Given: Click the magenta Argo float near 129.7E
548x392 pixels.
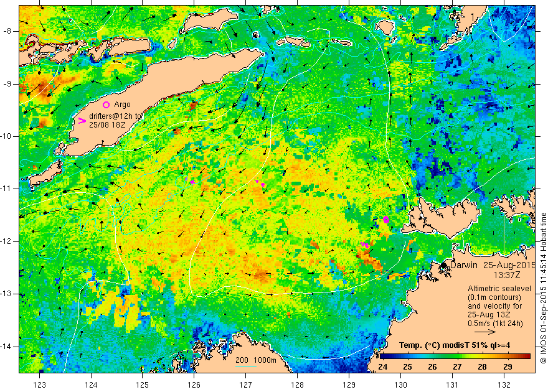Looking at the screenshot, I should (386, 219).
